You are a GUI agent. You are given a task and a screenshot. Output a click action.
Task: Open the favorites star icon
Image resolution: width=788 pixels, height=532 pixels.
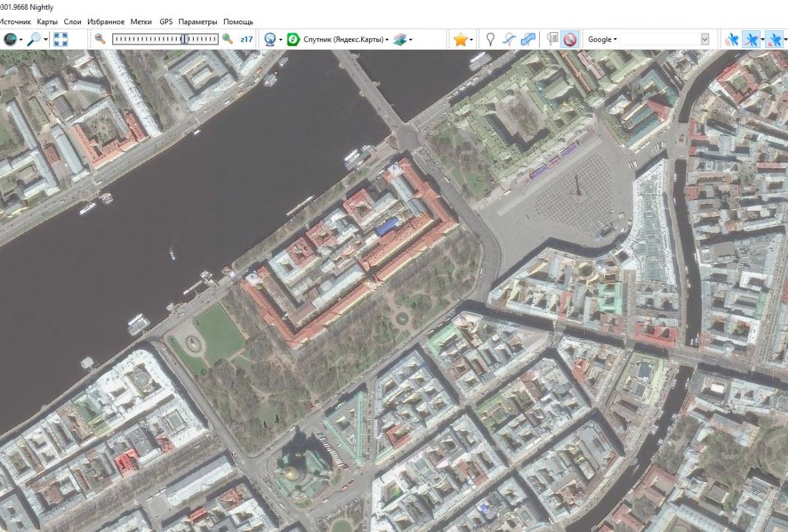click(460, 39)
